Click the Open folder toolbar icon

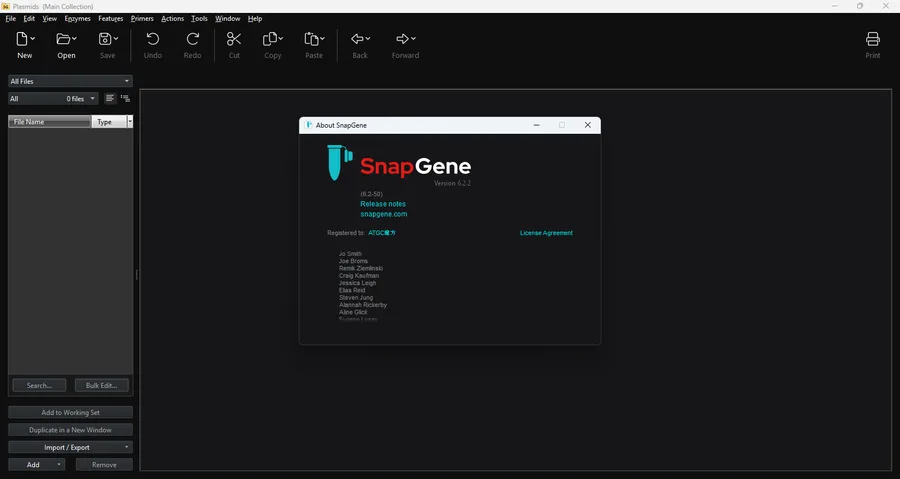tap(63, 39)
